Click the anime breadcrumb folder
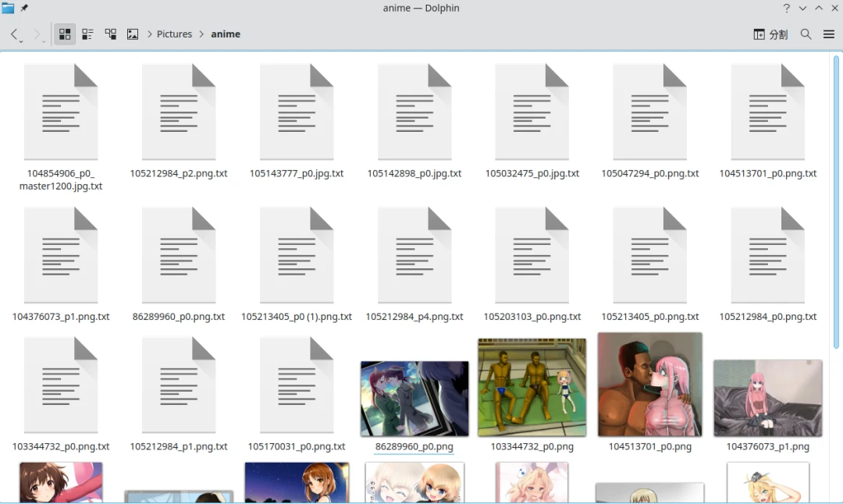The width and height of the screenshot is (843, 504). (226, 34)
